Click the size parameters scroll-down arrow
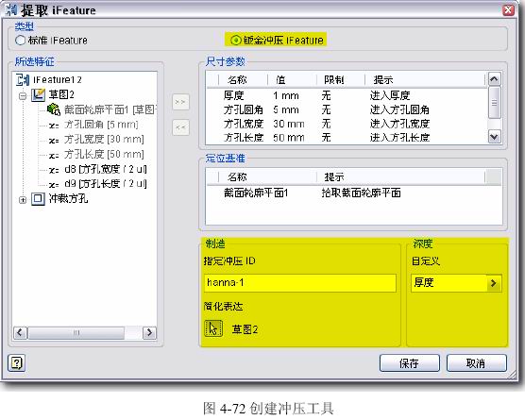Image resolution: width=525 pixels, height=420 pixels. pos(495,137)
